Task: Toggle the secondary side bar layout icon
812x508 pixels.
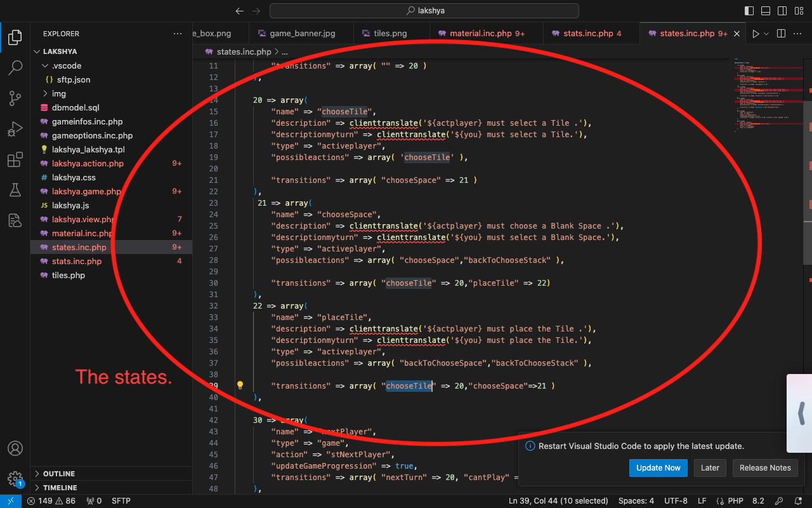Action: pos(782,11)
